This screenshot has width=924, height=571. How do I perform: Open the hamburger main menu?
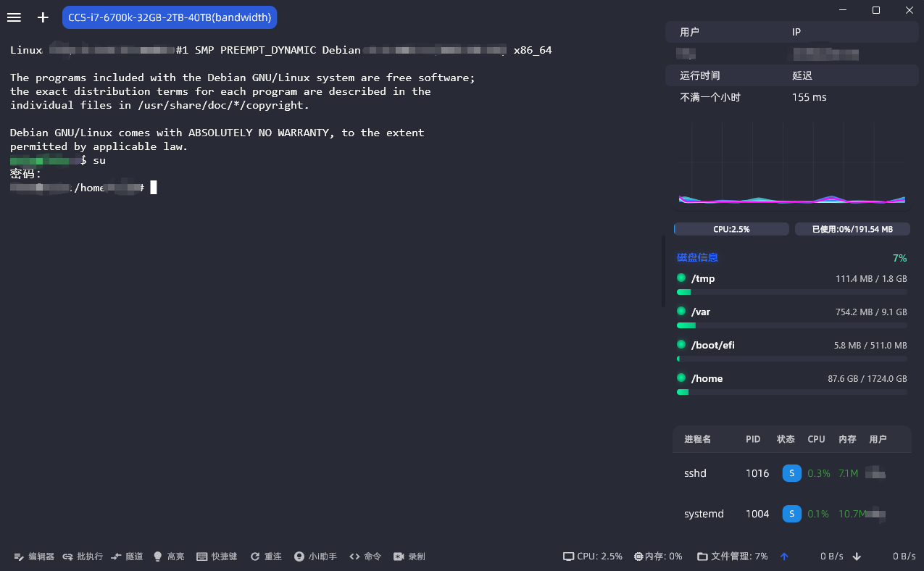pos(14,17)
